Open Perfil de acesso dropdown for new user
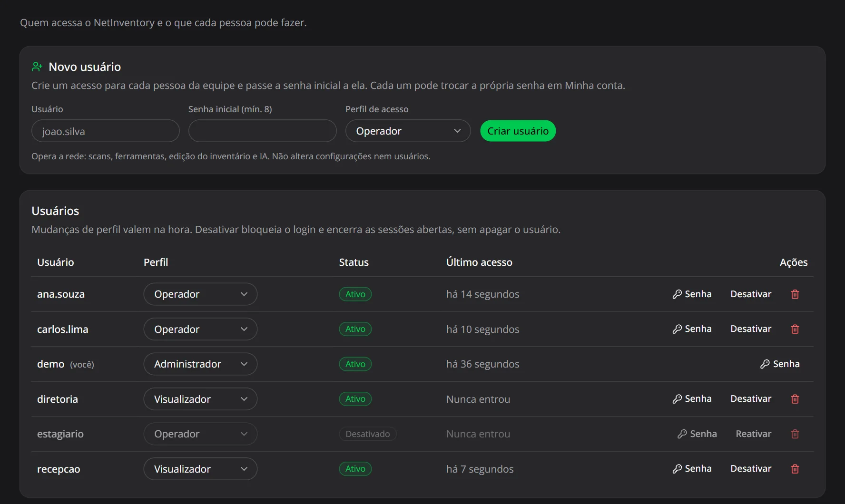845x504 pixels. click(x=408, y=131)
